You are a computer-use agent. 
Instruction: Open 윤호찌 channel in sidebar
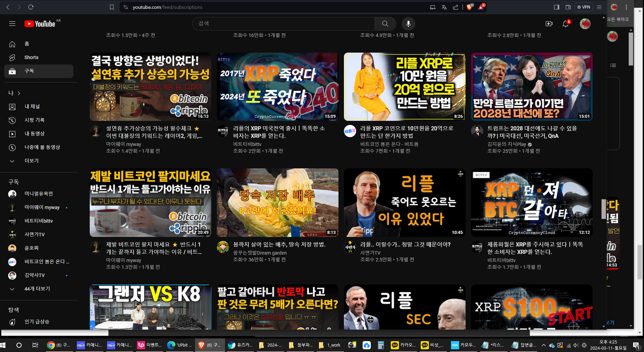pyautogui.click(x=39, y=248)
